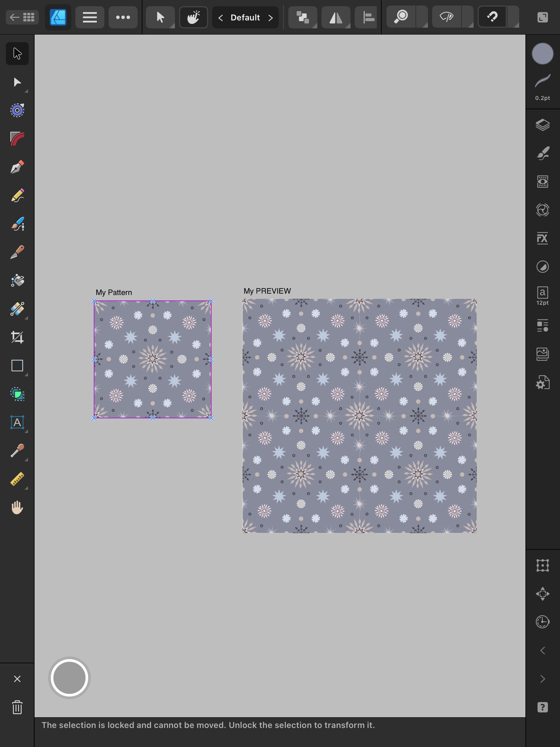Open the fill color swatch
The image size is (560, 747).
[542, 54]
